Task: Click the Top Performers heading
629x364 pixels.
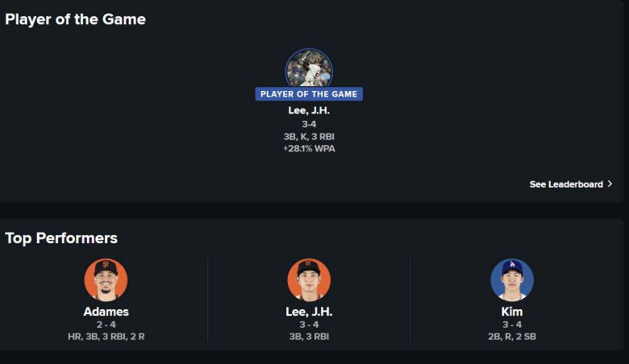Action: 61,238
